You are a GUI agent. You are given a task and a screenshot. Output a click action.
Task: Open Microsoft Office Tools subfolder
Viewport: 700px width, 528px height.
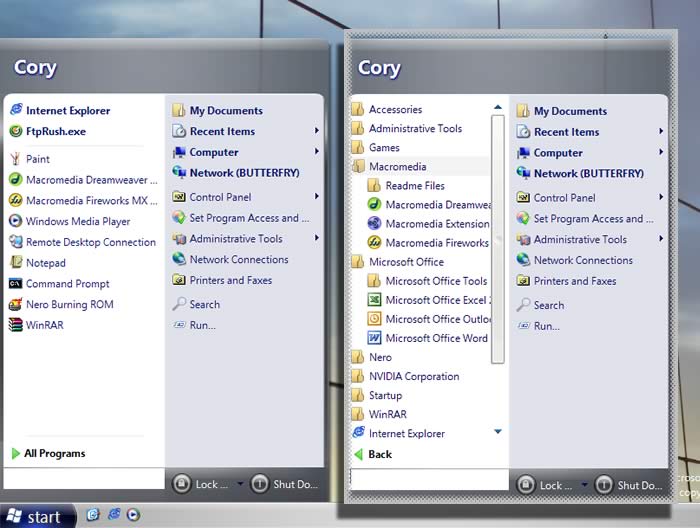428,281
